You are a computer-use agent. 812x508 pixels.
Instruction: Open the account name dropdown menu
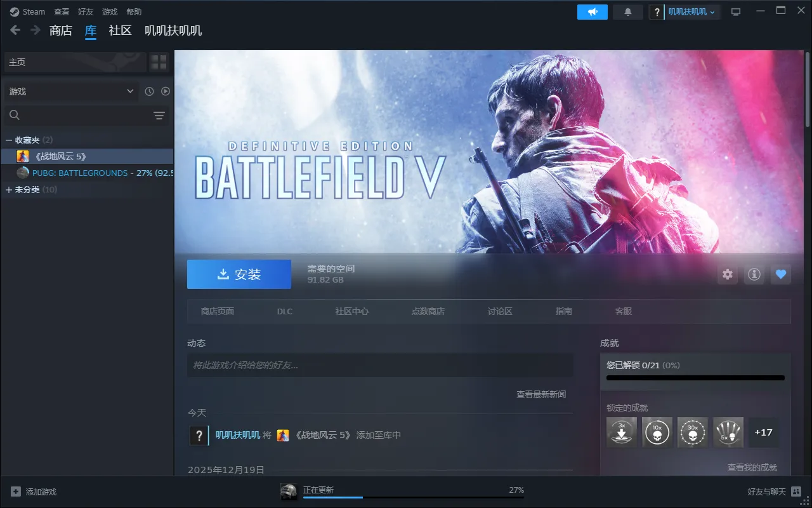[x=691, y=12]
